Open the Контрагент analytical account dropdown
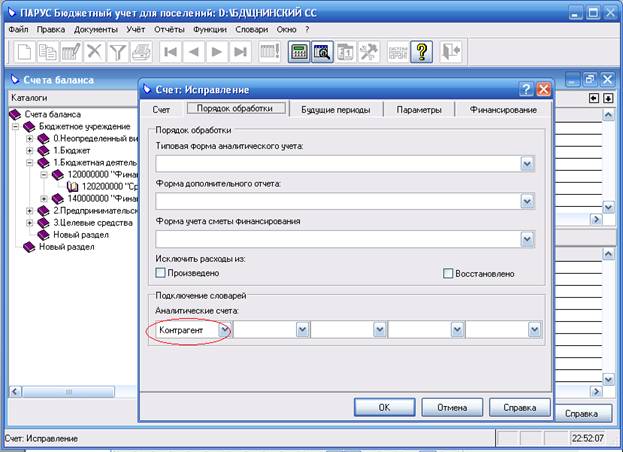The height and width of the screenshot is (452, 623). point(224,330)
